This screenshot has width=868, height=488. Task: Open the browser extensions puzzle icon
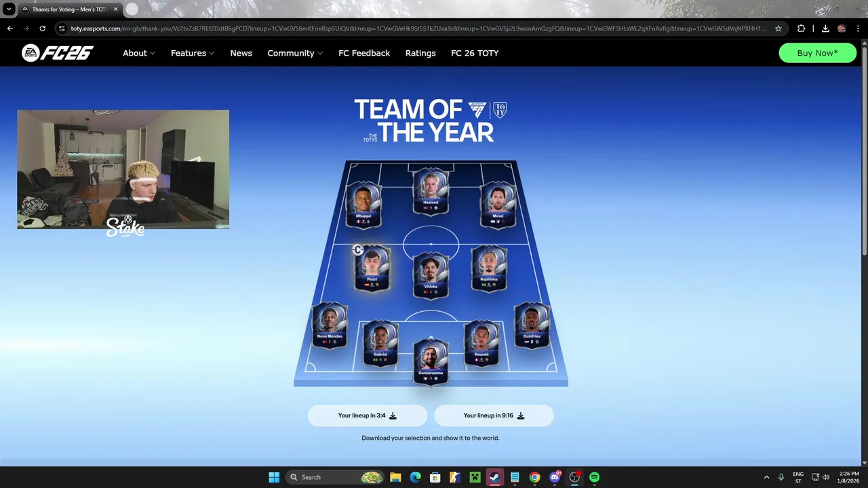802,28
